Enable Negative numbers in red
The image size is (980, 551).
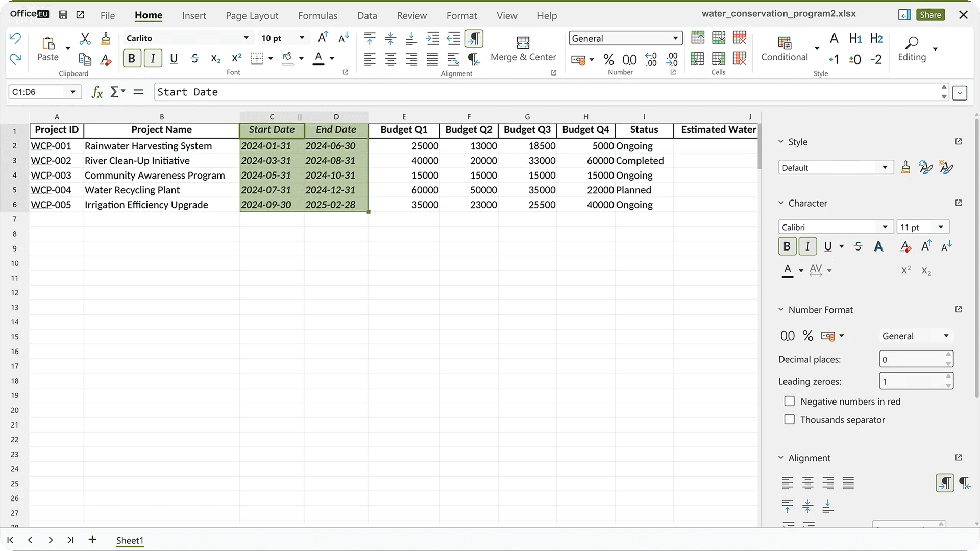pos(789,401)
